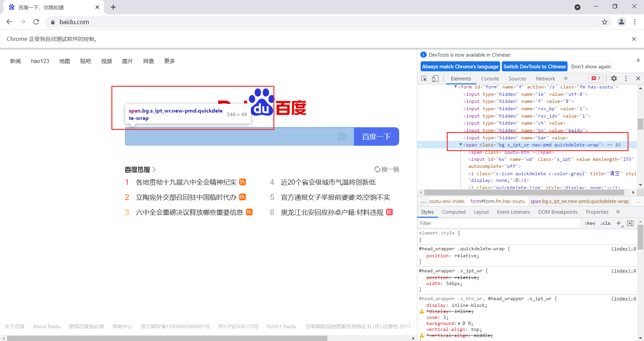Show more DevTools panel tabs
The height and width of the screenshot is (341, 644).
566,78
